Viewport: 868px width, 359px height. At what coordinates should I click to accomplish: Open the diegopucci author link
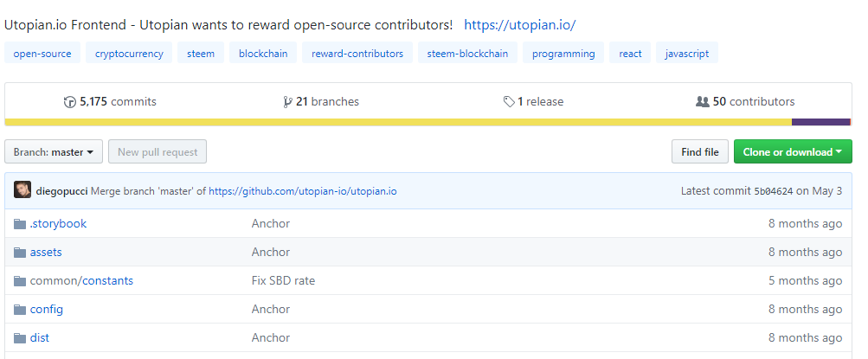click(x=61, y=191)
